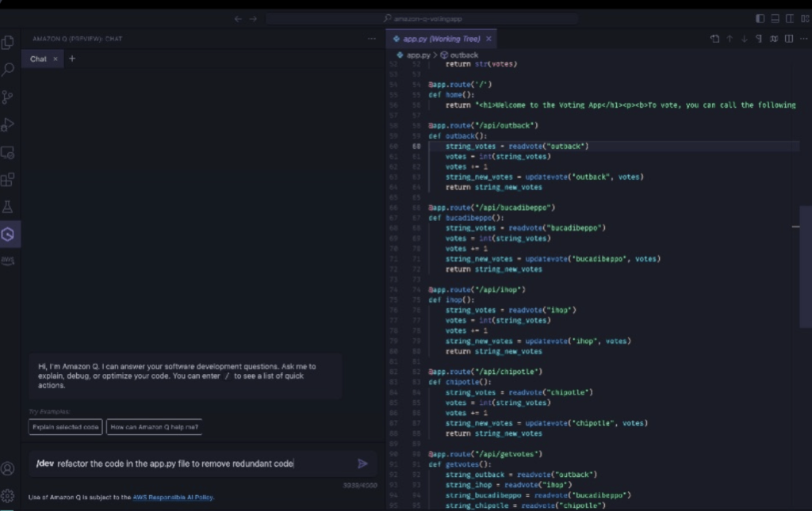Open the Search view in activity bar

[x=8, y=69]
